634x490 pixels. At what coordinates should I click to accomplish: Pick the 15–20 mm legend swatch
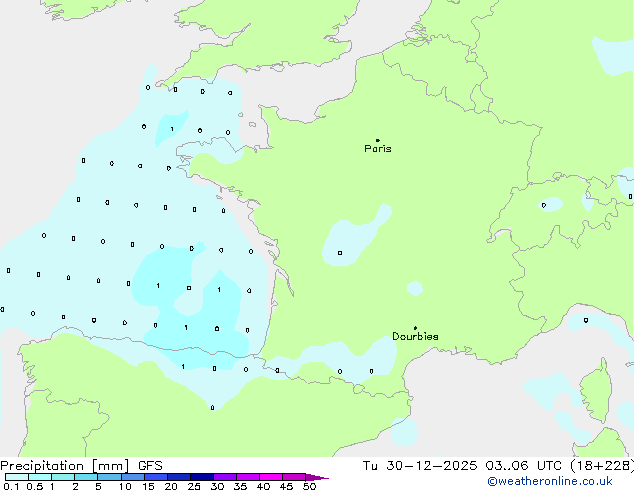[156, 477]
